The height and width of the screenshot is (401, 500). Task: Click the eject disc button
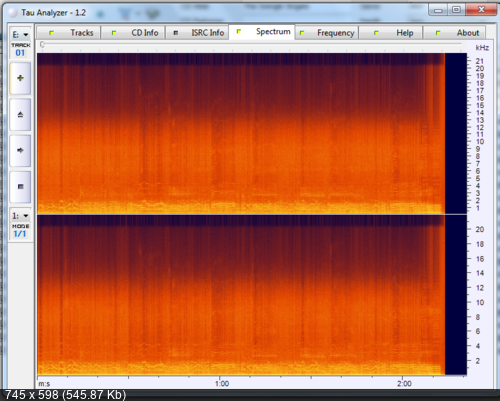tap(20, 114)
